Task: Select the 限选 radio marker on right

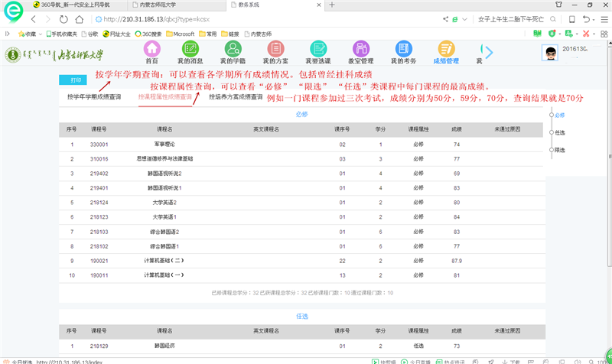Action: (551, 150)
